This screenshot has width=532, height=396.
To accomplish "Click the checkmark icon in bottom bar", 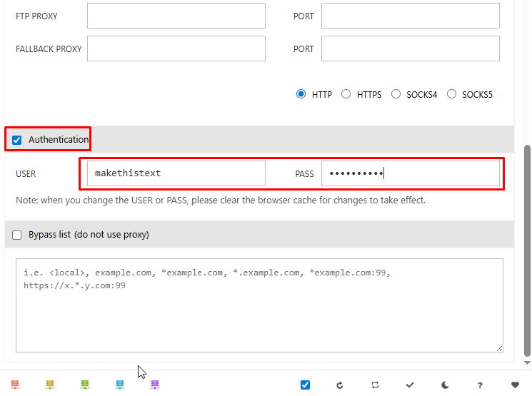I will [410, 385].
